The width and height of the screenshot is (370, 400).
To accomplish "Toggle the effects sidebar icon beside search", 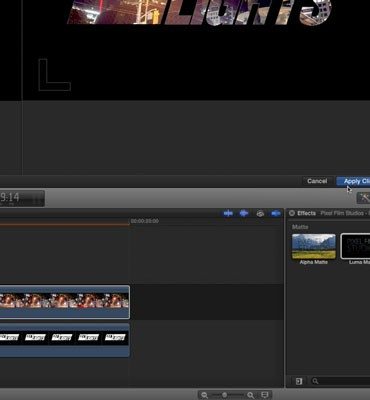I will coord(299,381).
